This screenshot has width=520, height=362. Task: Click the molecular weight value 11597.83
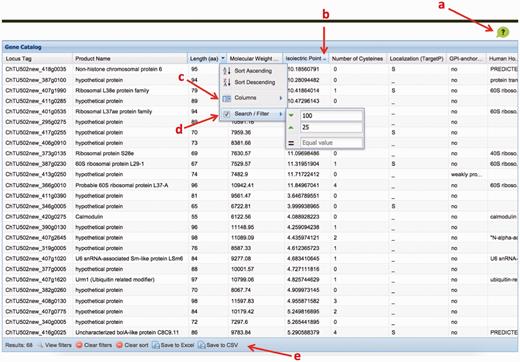[x=242, y=301]
